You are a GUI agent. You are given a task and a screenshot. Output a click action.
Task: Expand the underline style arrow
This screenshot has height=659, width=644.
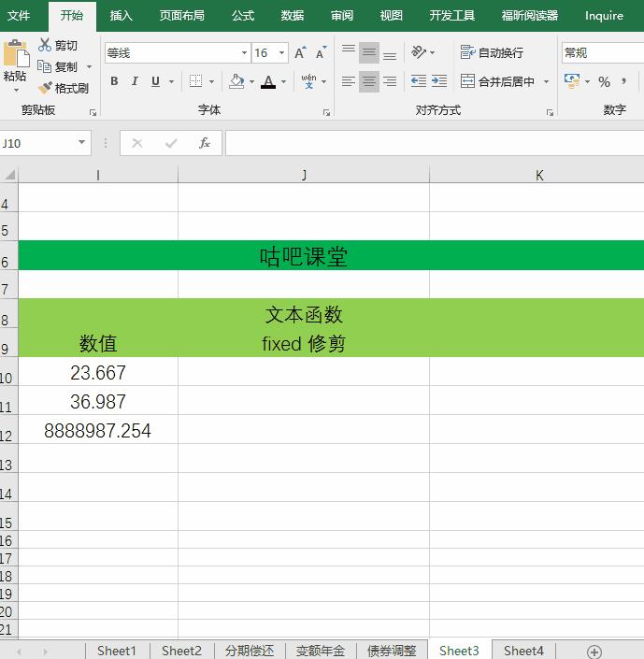click(x=171, y=81)
